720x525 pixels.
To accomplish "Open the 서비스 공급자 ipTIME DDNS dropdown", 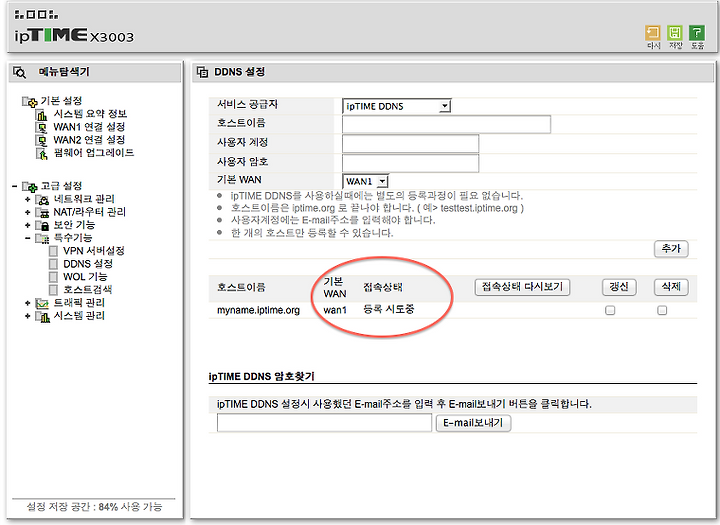I will click(x=397, y=106).
